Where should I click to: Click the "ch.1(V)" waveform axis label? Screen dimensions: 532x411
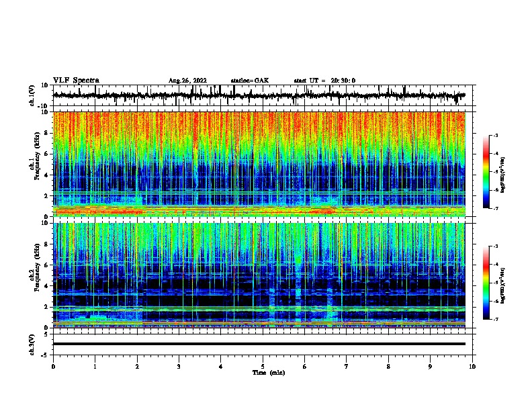click(x=32, y=95)
